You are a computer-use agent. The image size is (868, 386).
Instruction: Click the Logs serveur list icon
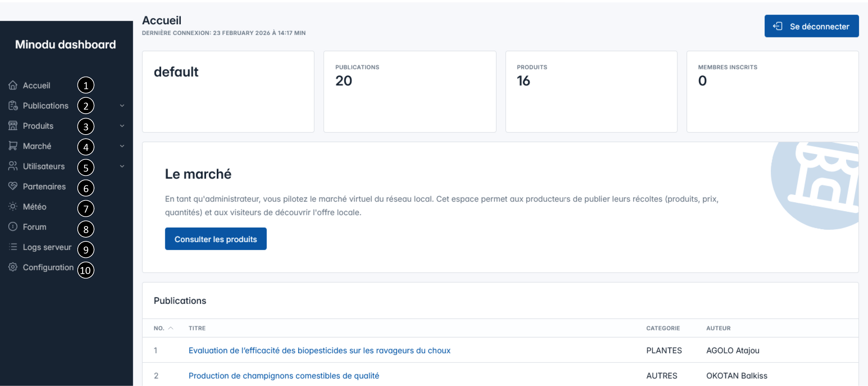(13, 247)
